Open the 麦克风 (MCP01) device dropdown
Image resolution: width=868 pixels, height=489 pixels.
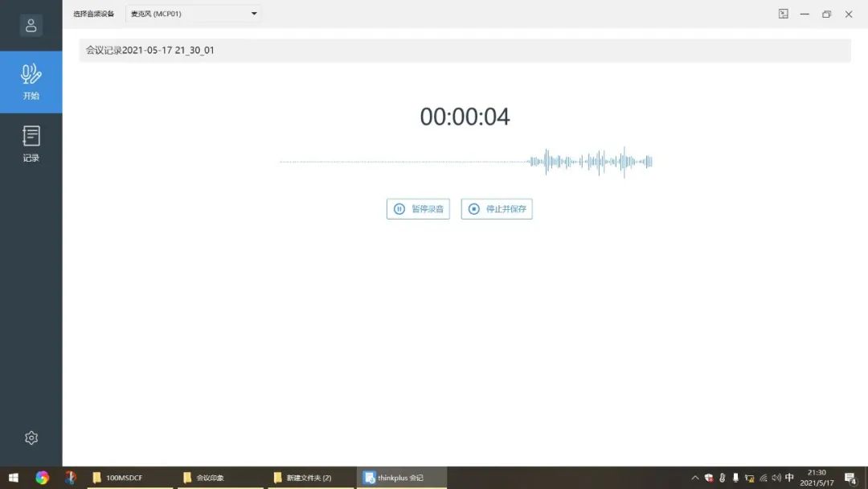[193, 13]
